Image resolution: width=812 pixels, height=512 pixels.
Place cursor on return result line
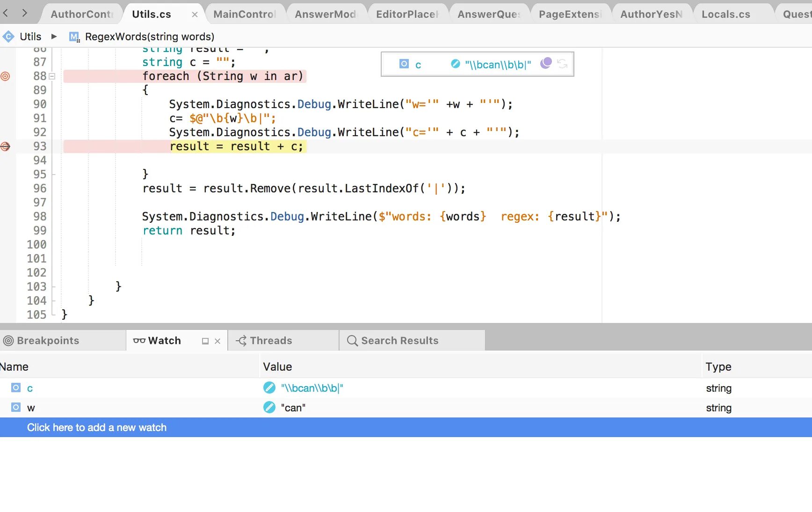189,230
